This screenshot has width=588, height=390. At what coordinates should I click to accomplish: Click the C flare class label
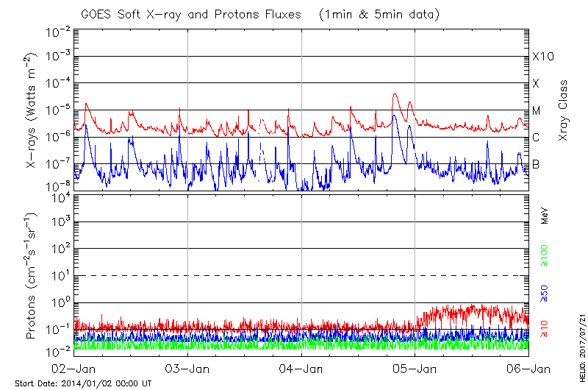(x=536, y=138)
